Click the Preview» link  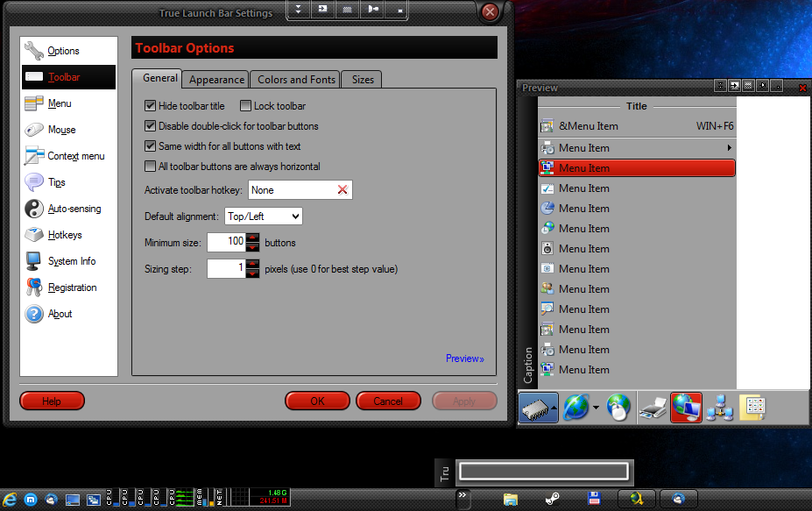point(464,358)
